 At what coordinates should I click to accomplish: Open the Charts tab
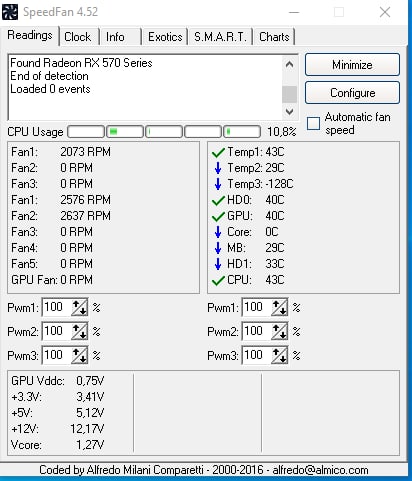click(x=274, y=37)
